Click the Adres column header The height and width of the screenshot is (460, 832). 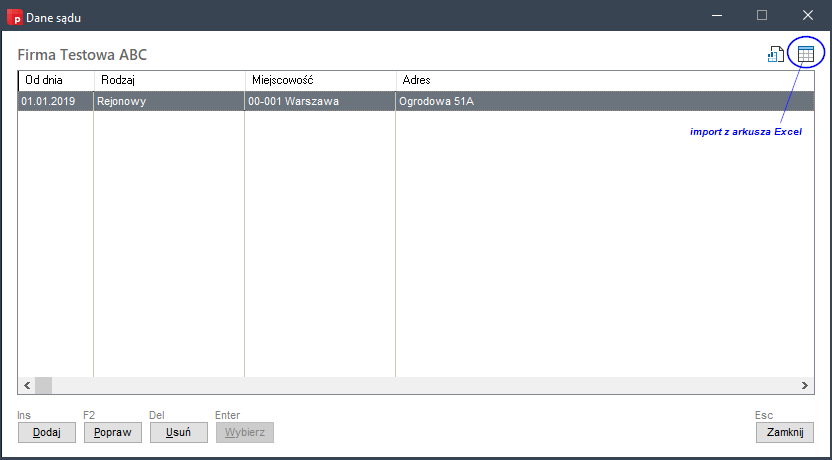(x=600, y=79)
